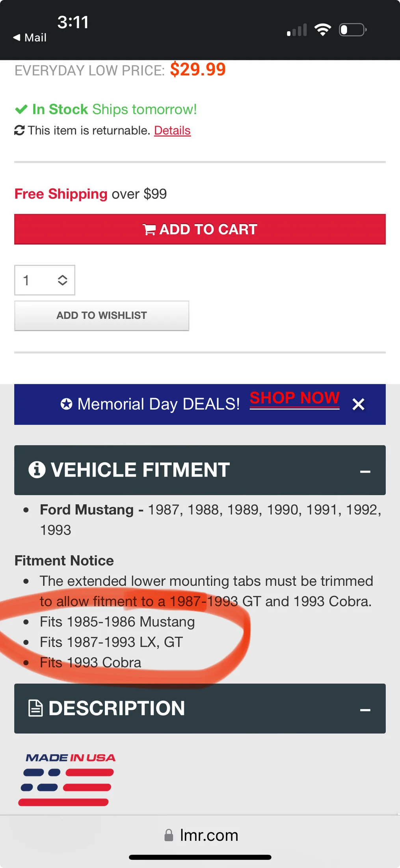
Task: Open the quantity selector arrows
Action: (x=62, y=280)
